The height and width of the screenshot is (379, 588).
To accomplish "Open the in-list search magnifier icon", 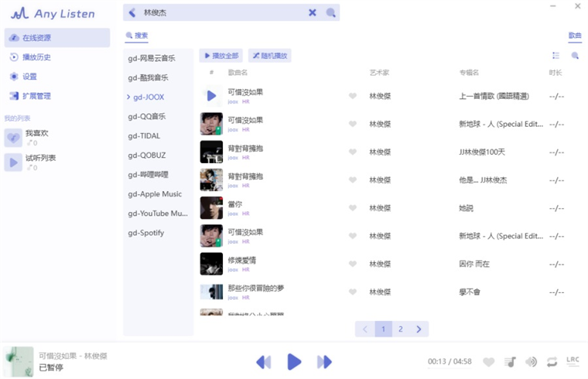I will click(575, 56).
